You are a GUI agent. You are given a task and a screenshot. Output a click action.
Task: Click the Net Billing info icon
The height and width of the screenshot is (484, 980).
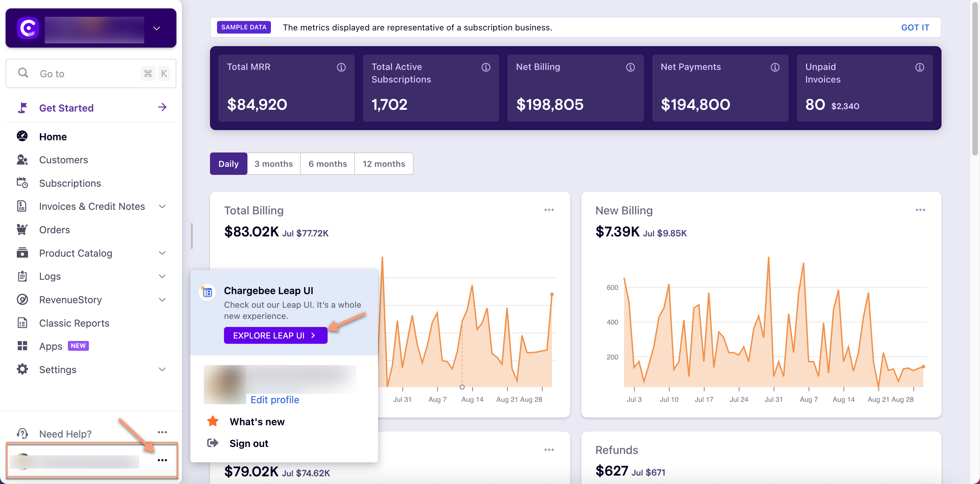point(630,67)
